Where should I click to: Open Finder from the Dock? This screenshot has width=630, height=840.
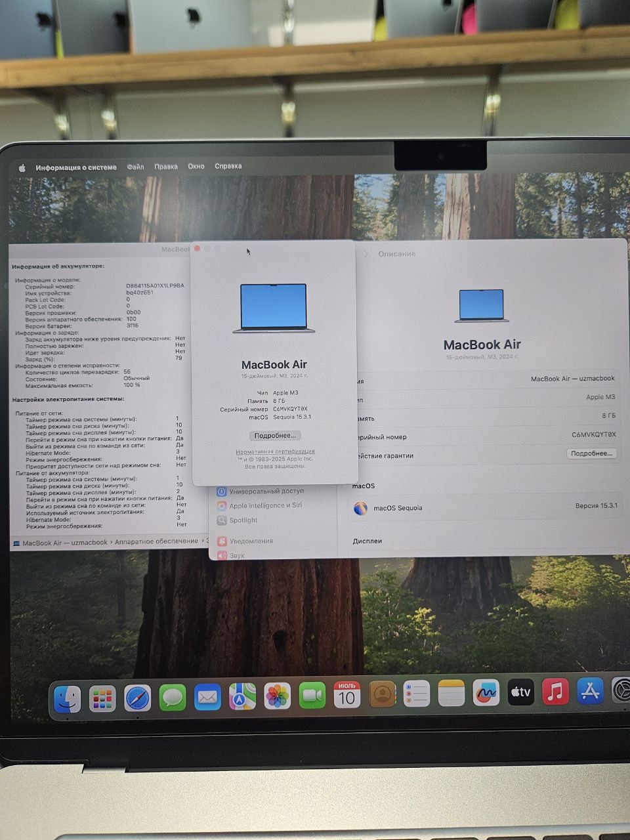tap(67, 700)
